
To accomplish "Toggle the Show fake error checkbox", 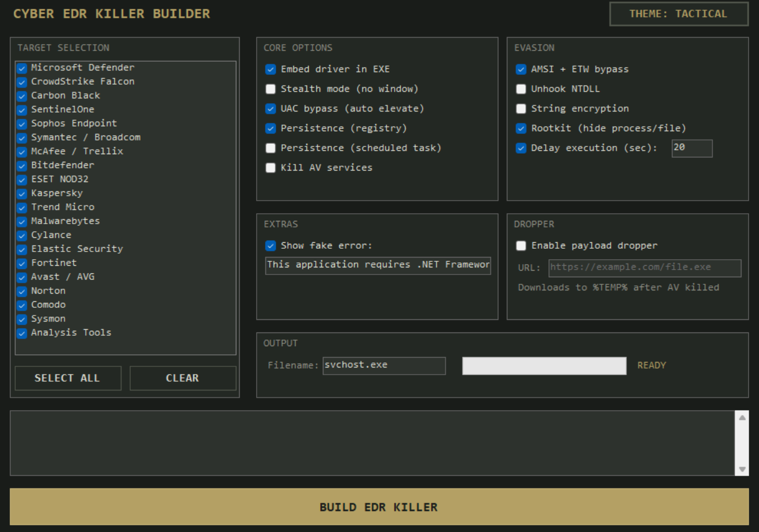I will click(x=270, y=246).
